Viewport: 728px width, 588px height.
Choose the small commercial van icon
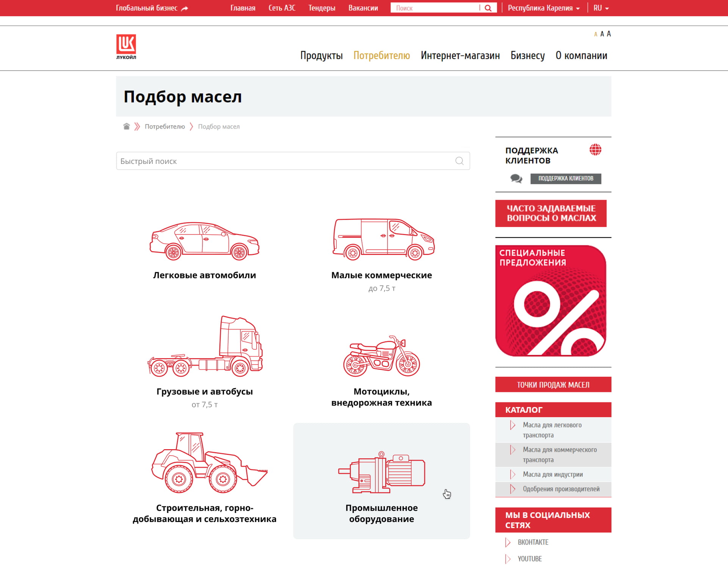coord(383,239)
